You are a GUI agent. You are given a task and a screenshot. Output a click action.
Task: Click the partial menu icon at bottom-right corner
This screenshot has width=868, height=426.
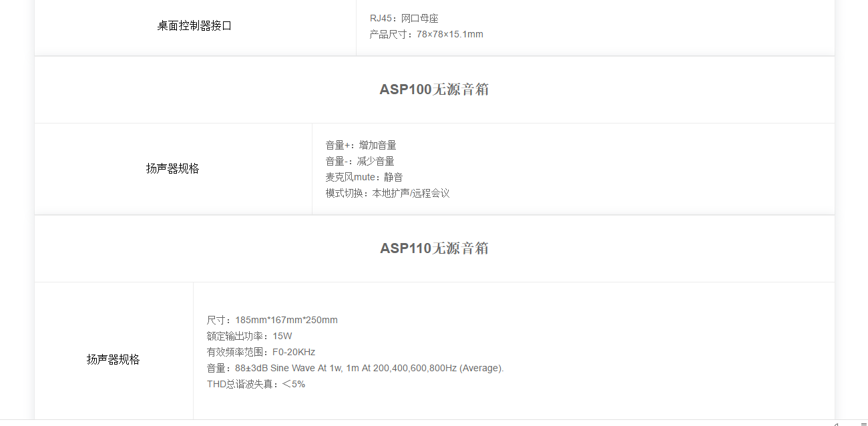pyautogui.click(x=863, y=424)
